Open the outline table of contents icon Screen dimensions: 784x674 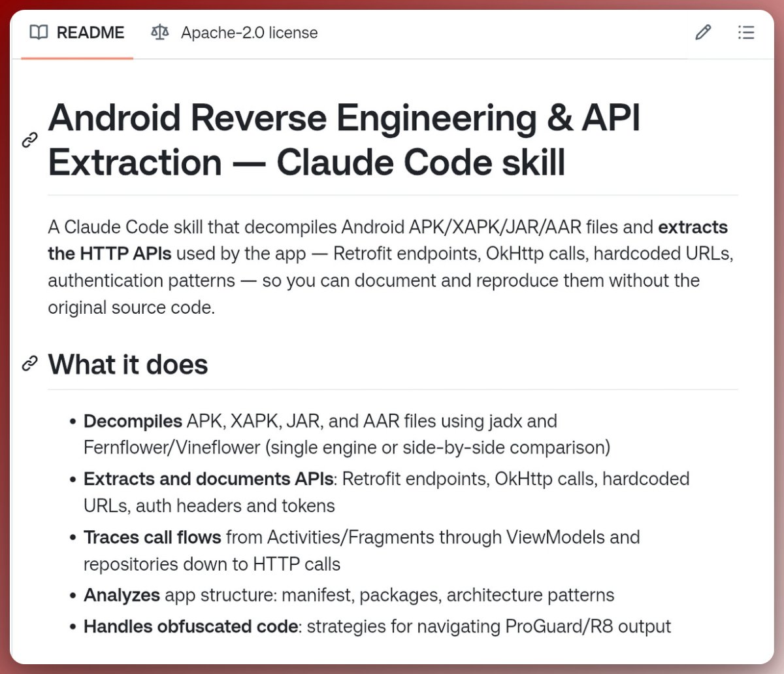click(x=746, y=32)
